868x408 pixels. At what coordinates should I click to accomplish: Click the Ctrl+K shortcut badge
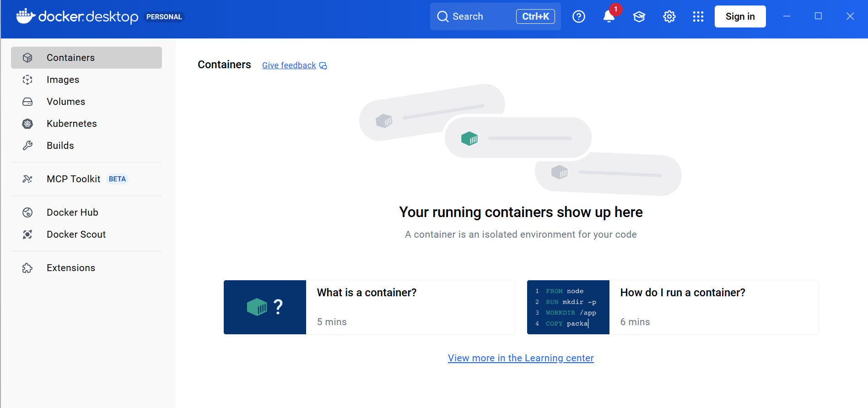pos(535,16)
